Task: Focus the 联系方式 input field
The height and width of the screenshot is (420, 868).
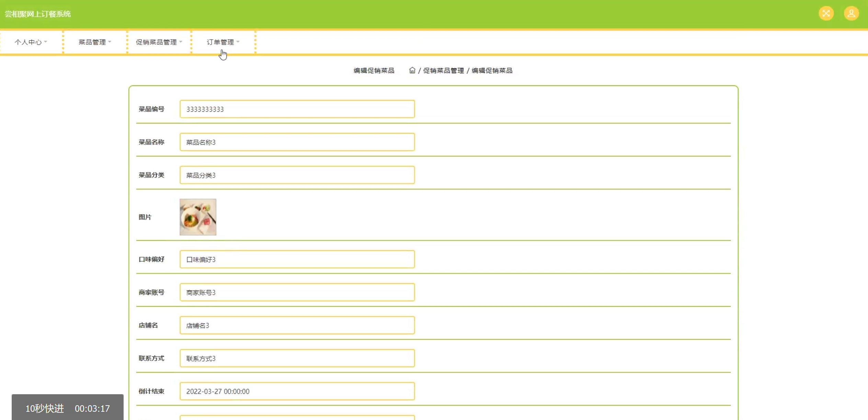Action: pos(297,358)
